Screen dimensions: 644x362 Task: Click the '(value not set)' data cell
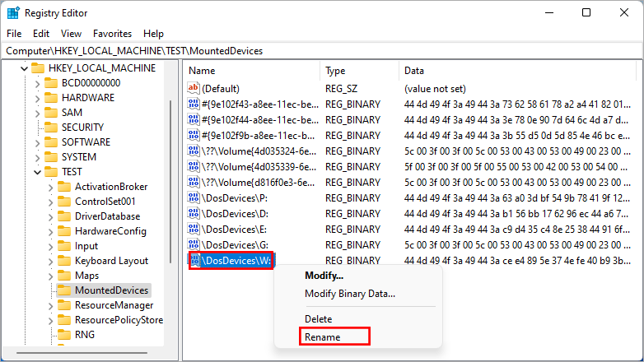click(435, 89)
